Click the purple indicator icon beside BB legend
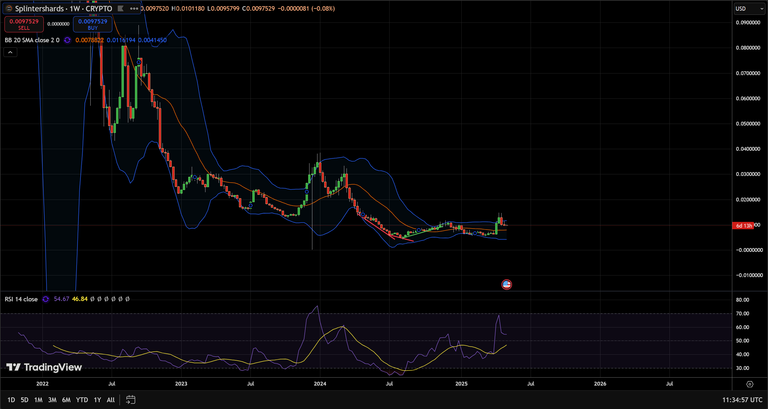The image size is (768, 409). click(68, 40)
